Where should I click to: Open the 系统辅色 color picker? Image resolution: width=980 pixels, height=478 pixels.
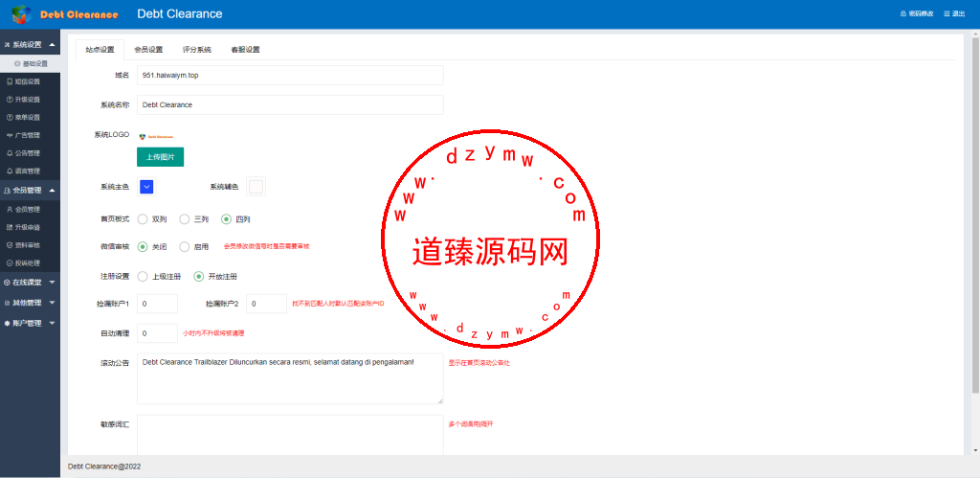click(x=256, y=187)
